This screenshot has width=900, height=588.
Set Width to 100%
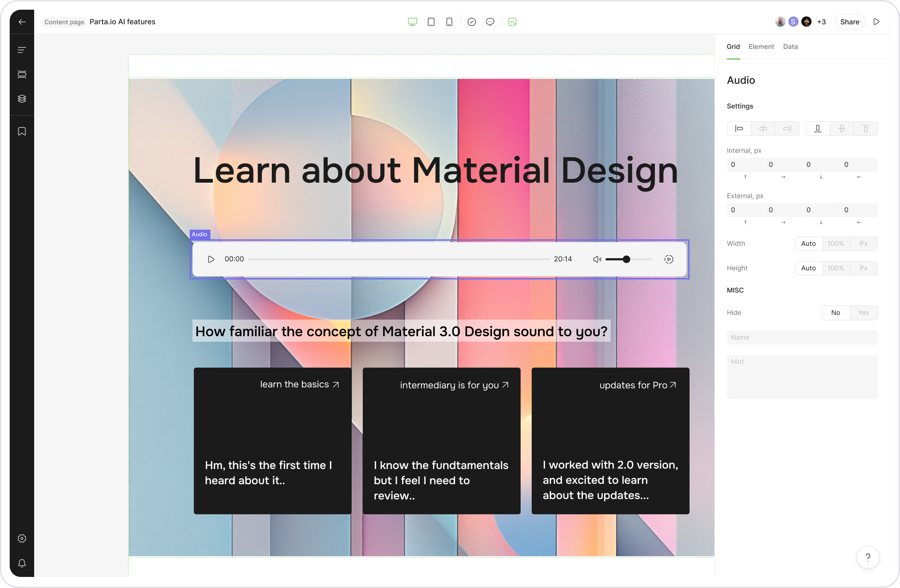pos(835,244)
